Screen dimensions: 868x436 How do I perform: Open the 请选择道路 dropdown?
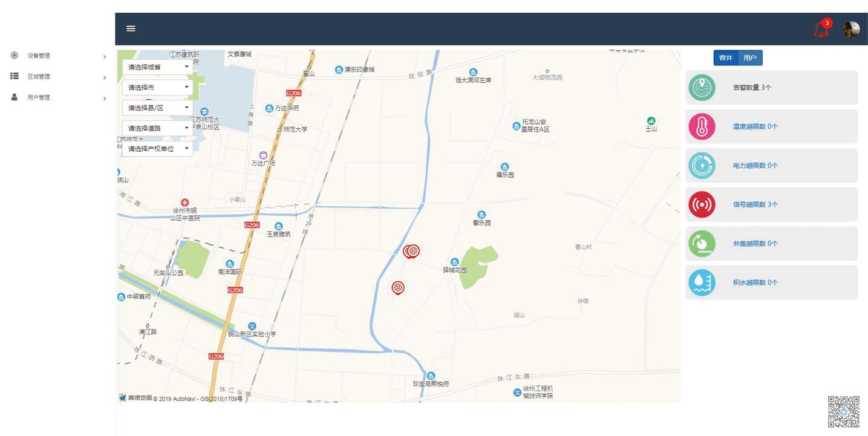coord(157,128)
